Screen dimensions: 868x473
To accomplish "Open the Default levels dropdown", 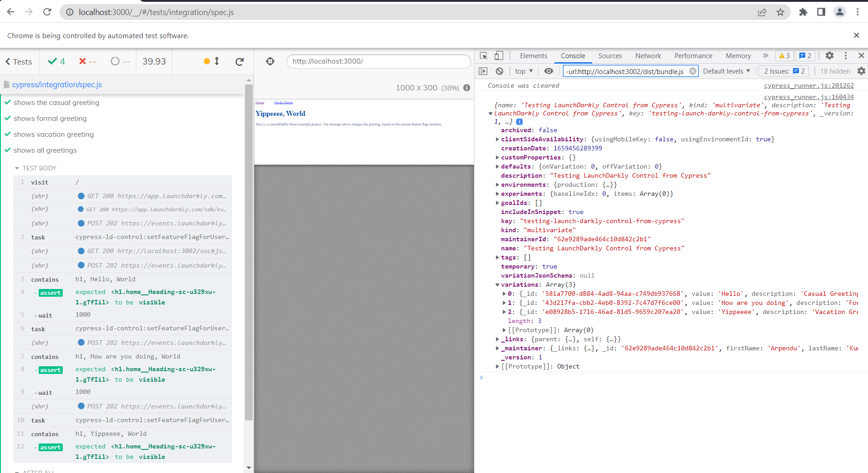I will click(x=726, y=71).
